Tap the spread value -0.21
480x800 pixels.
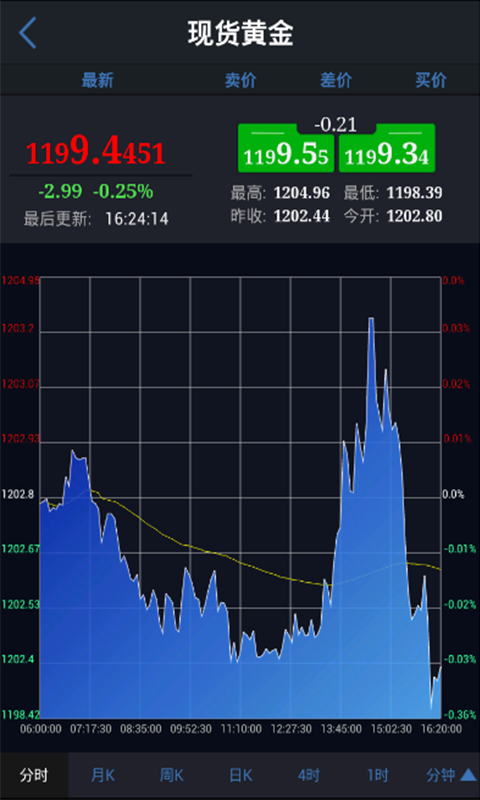335,125
